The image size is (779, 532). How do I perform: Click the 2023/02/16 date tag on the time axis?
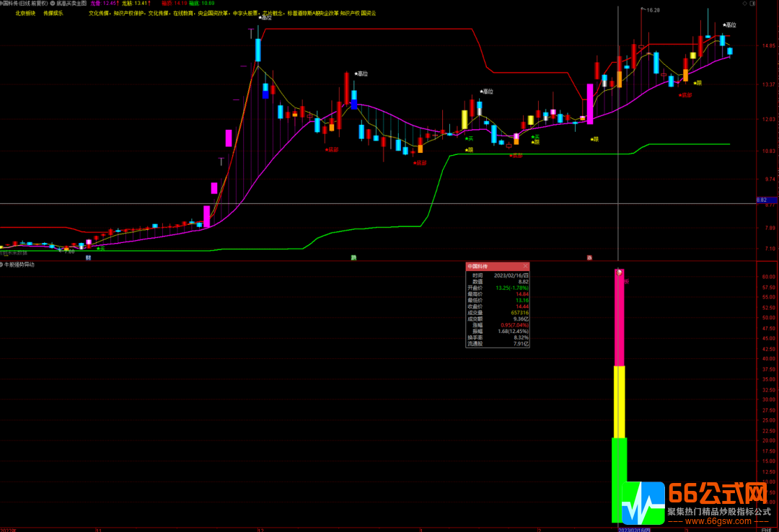click(x=634, y=530)
